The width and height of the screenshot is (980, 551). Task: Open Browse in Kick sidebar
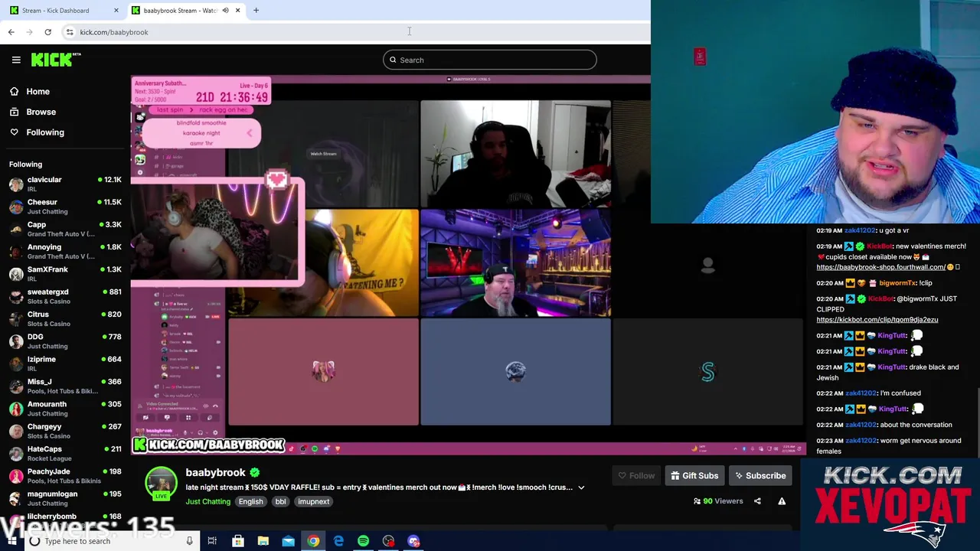click(41, 112)
